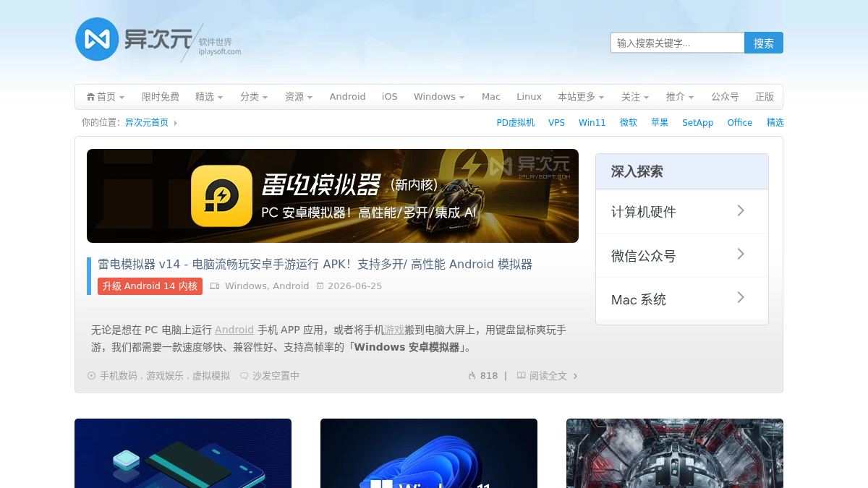Open the 手机数码 tag
This screenshot has height=488, width=868.
point(119,376)
